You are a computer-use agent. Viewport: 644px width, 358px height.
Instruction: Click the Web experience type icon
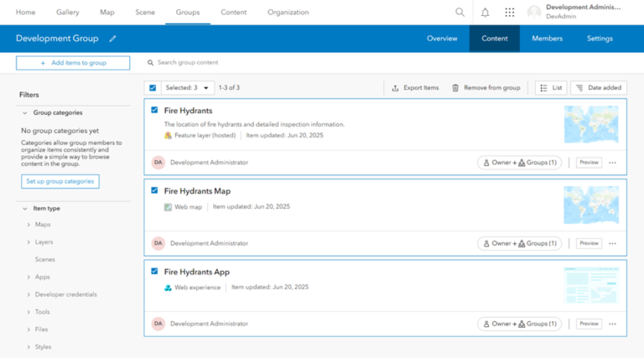pyautogui.click(x=168, y=288)
